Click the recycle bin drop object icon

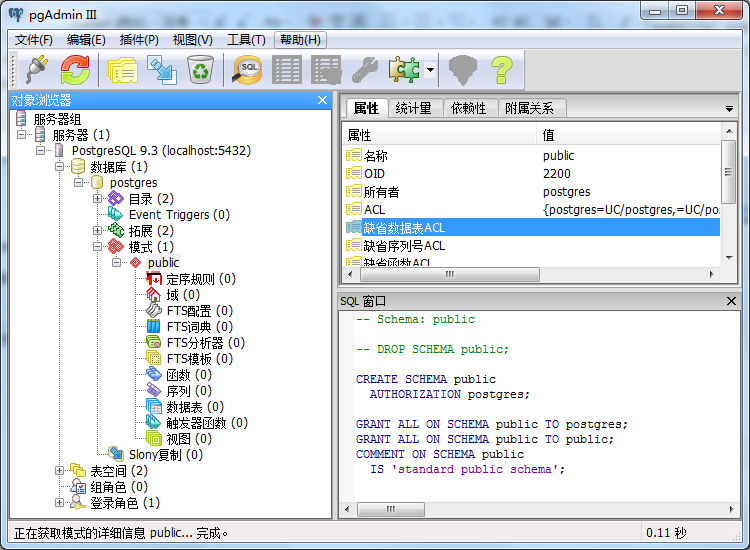click(200, 70)
